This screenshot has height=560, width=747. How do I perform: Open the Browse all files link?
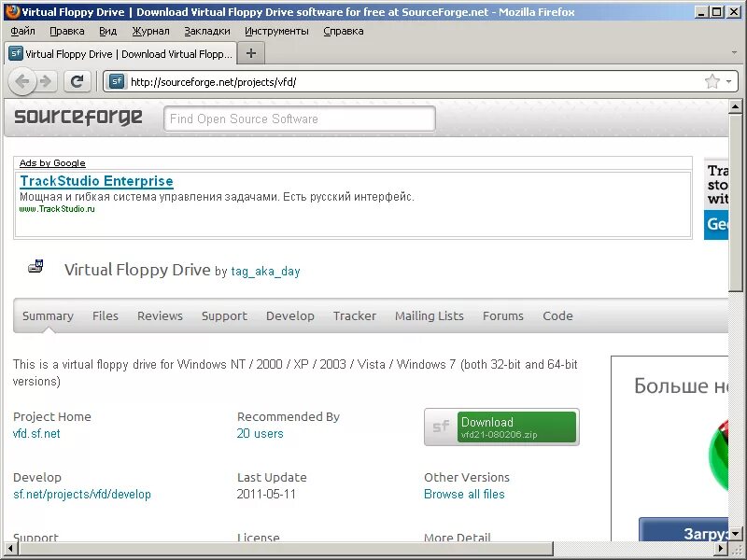click(x=464, y=495)
